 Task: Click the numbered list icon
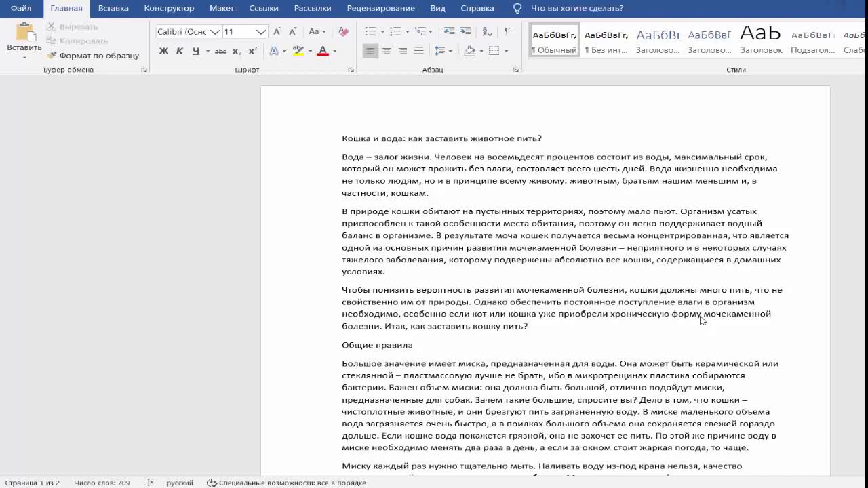[395, 32]
